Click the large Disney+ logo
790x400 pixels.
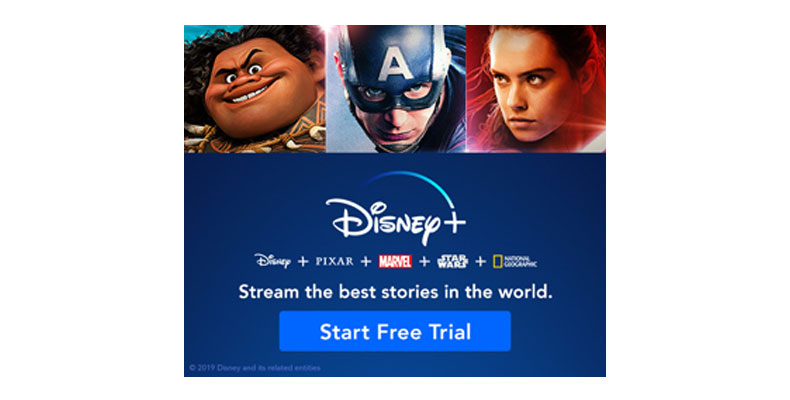pos(396,210)
